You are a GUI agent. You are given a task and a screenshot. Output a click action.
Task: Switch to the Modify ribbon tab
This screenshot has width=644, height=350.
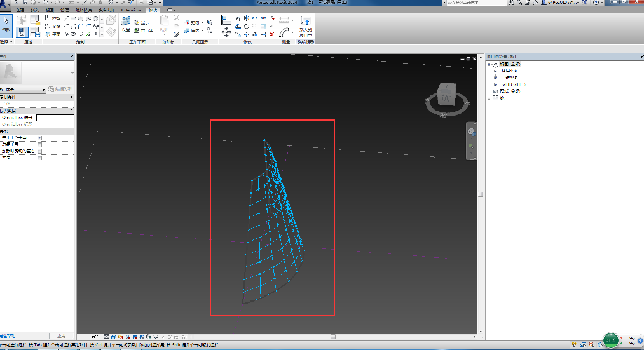click(x=152, y=11)
